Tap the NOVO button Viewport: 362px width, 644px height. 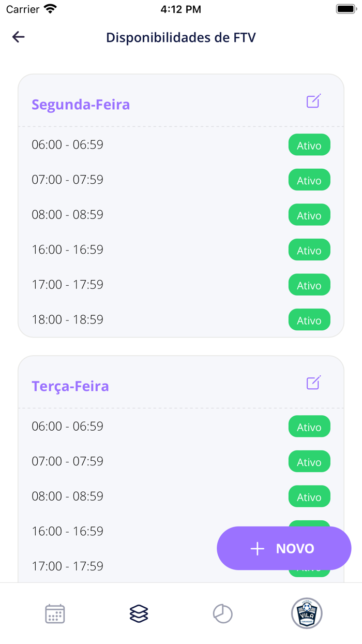pos(283,548)
